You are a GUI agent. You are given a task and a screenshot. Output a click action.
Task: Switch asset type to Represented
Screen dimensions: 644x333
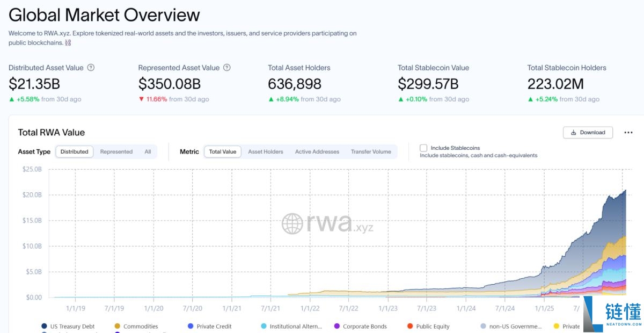(x=116, y=151)
